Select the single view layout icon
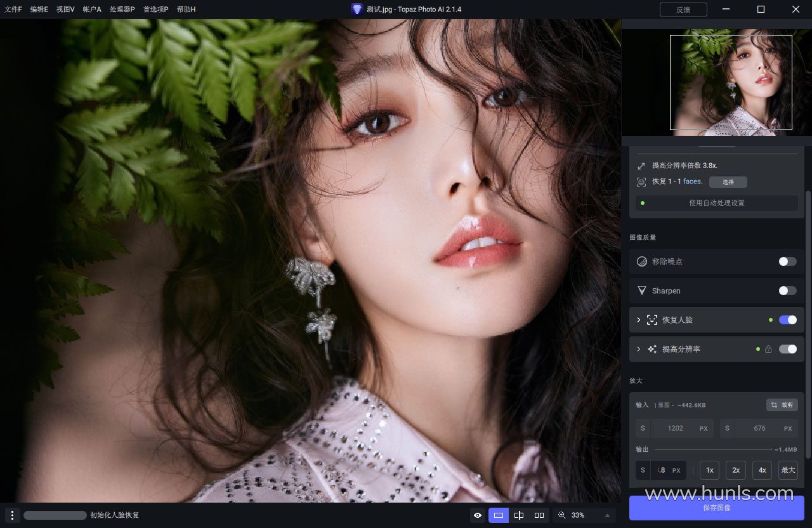This screenshot has height=528, width=812. click(499, 515)
